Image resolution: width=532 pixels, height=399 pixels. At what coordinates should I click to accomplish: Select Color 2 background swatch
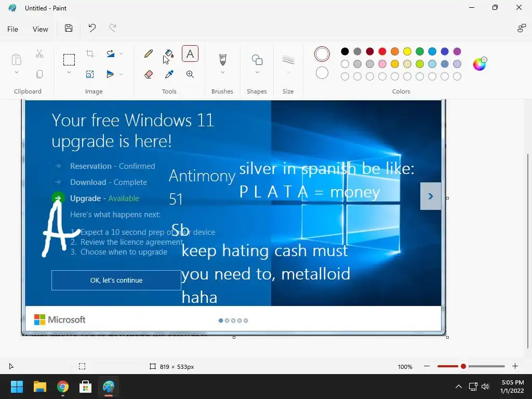322,73
